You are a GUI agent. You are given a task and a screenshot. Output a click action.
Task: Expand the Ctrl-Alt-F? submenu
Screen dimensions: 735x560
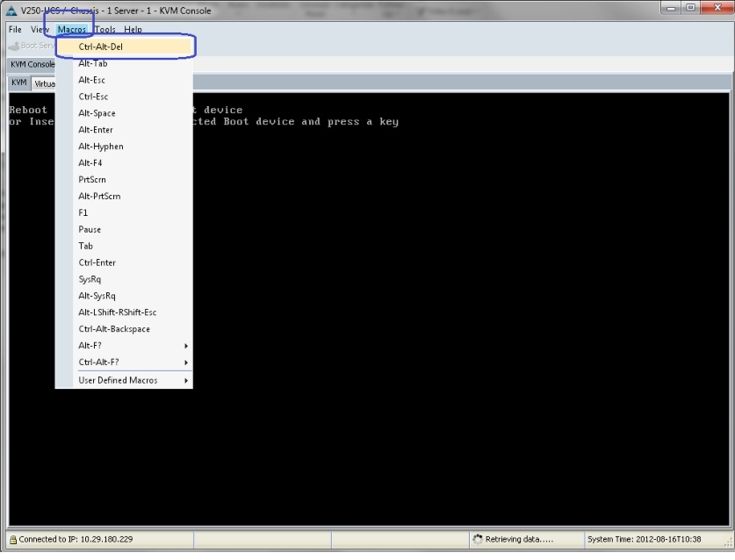pyautogui.click(x=124, y=363)
